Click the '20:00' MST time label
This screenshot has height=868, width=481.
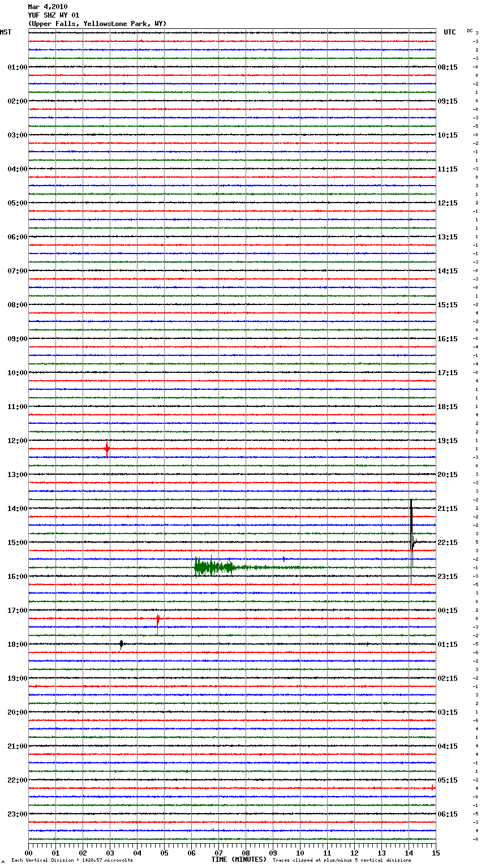18,712
